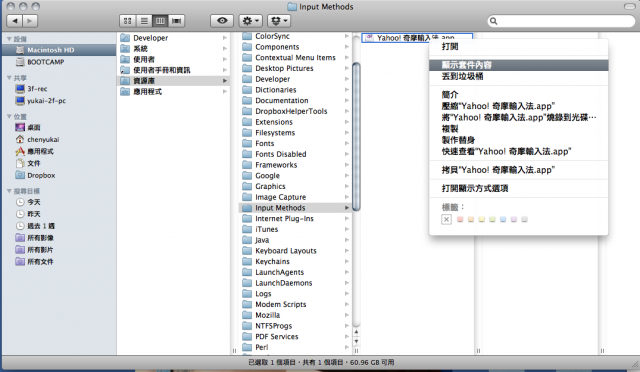This screenshot has height=372, width=640.
Task: Select 資源庫 folder in first column
Action: pos(174,80)
